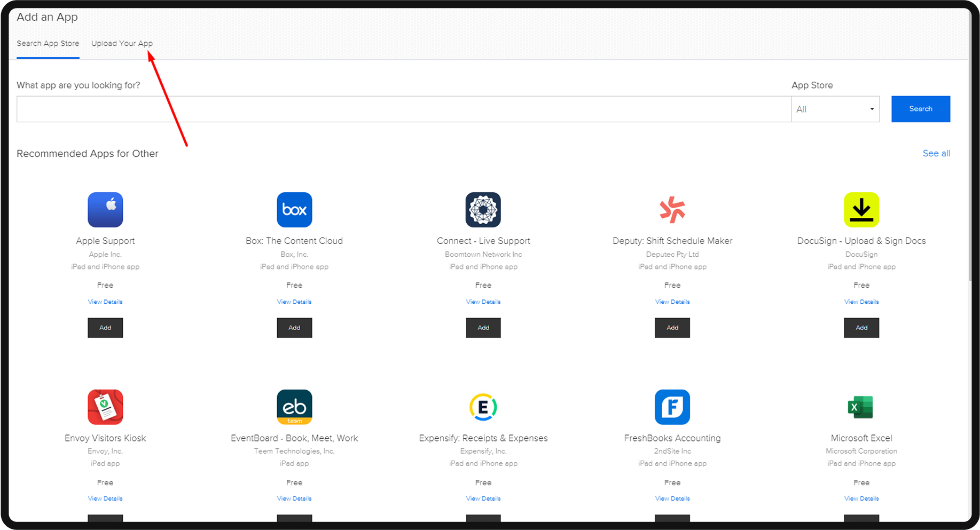Click the Deputy: Shift Schedule Maker title
Image resolution: width=980 pixels, height=530 pixels.
(x=672, y=241)
